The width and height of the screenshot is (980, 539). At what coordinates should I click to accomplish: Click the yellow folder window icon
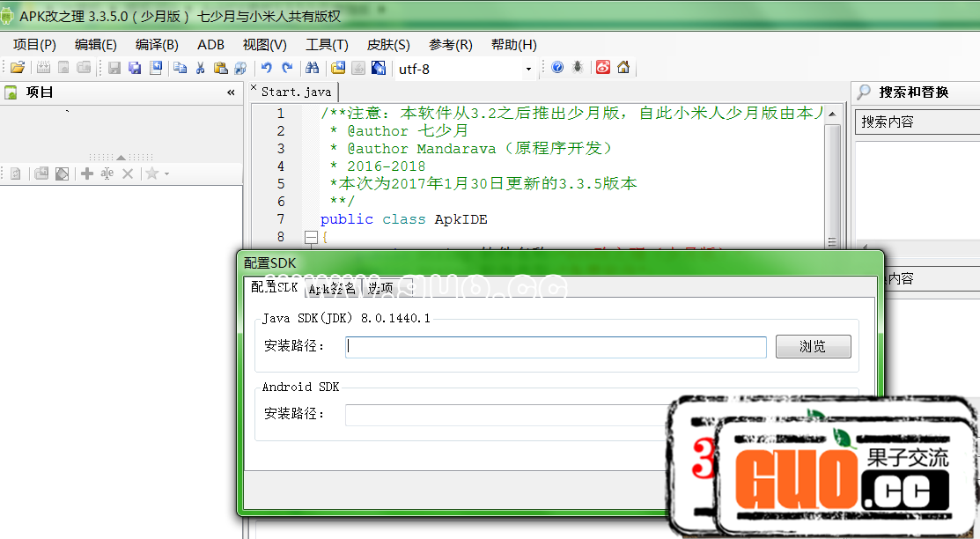pyautogui.click(x=338, y=68)
